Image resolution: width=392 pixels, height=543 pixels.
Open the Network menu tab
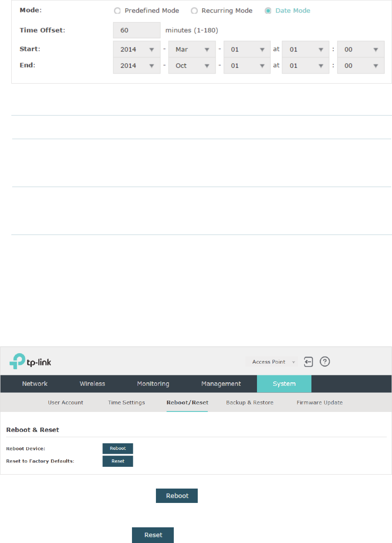(x=35, y=384)
